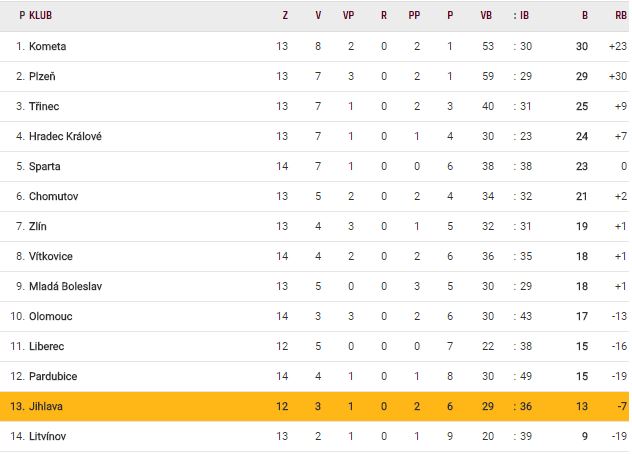Click the Zlín team name
This screenshot has width=632, height=454.
pyautogui.click(x=39, y=226)
